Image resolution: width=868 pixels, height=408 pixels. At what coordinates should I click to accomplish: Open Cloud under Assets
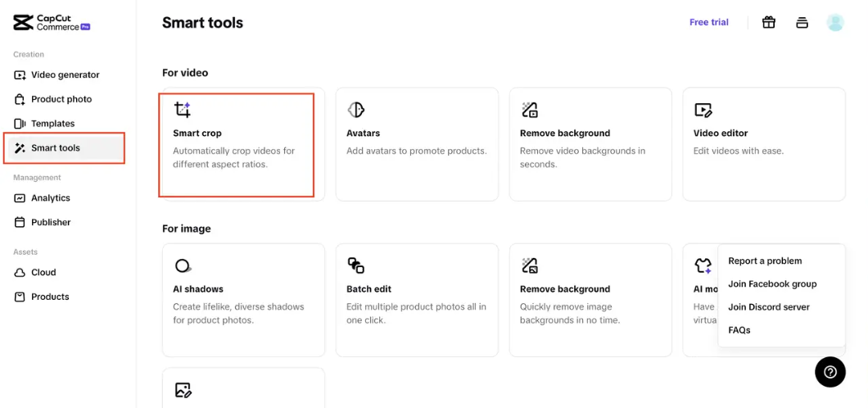pyautogui.click(x=43, y=272)
